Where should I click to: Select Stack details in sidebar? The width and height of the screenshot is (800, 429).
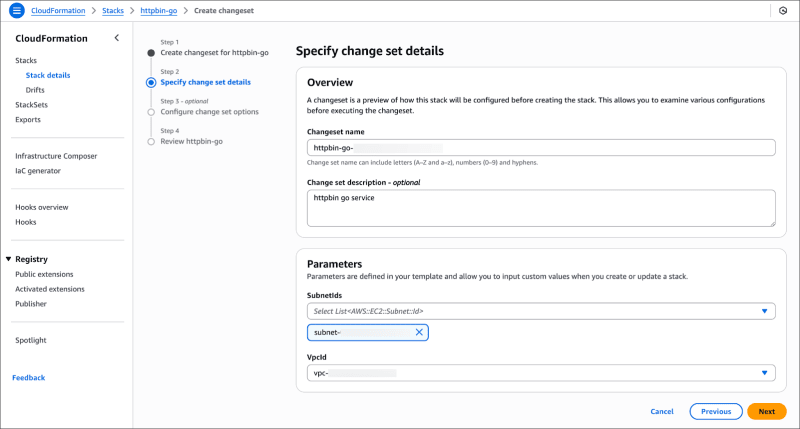tap(48, 75)
